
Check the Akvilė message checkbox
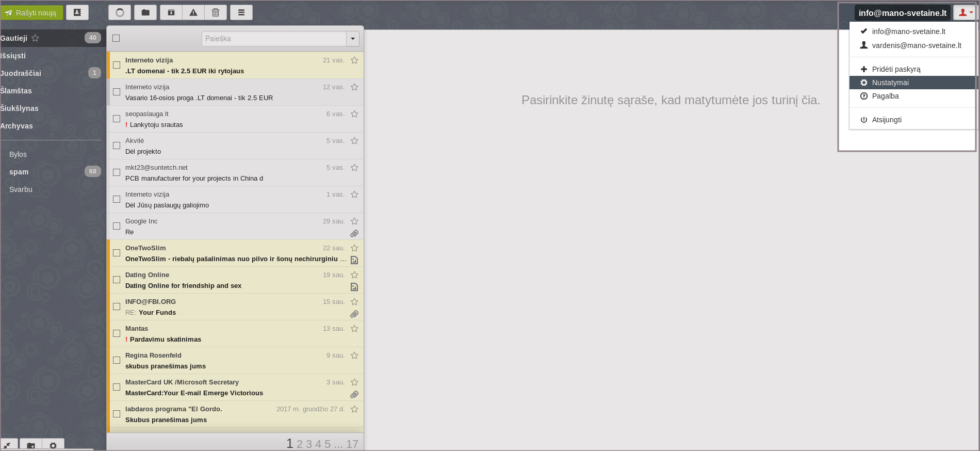pyautogui.click(x=117, y=146)
